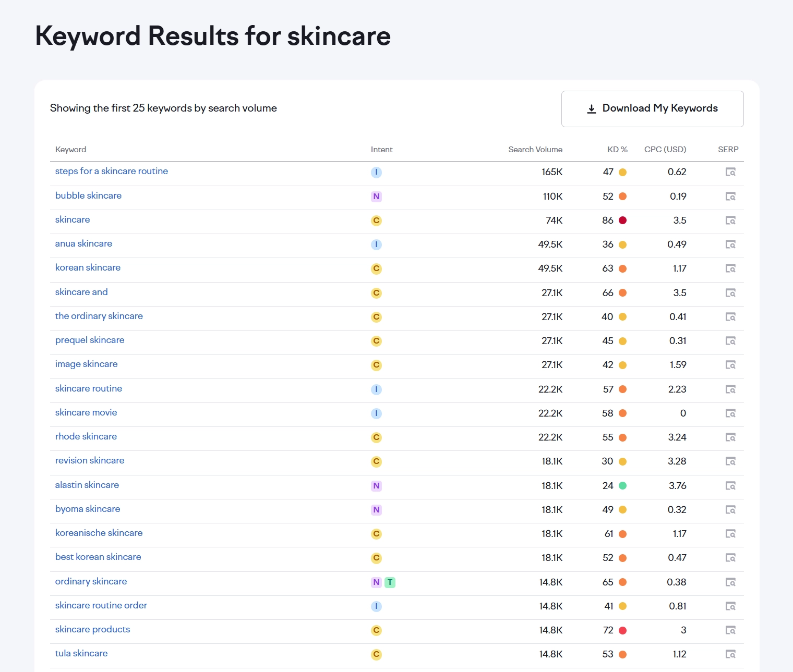Image resolution: width=793 pixels, height=672 pixels.
Task: Click the dark red KD dot for skincare
Action: click(622, 221)
